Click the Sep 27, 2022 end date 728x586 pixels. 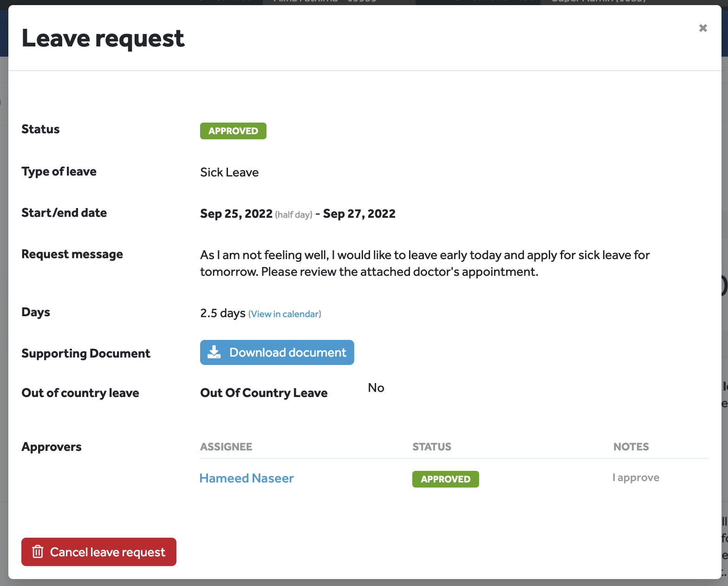coord(359,214)
